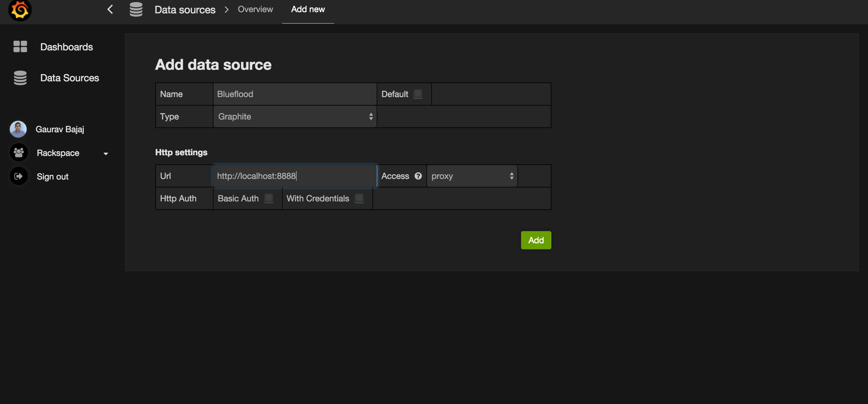Image resolution: width=868 pixels, height=404 pixels.
Task: Click the Rackspace organization people icon
Action: click(x=19, y=153)
